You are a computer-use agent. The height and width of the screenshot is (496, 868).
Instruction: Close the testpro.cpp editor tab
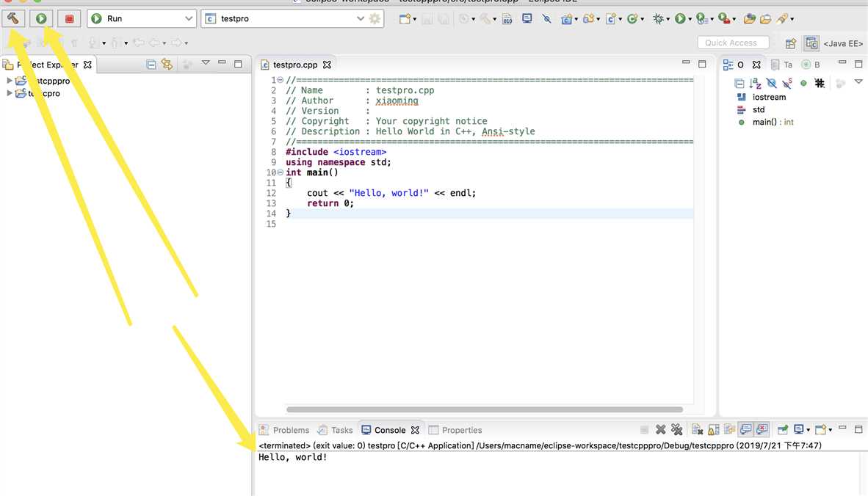pos(328,65)
